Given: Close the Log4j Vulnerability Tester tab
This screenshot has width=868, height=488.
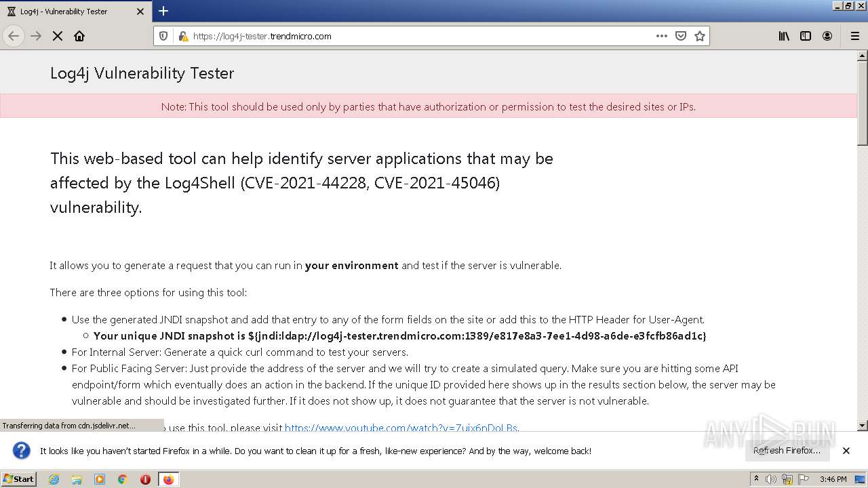Looking at the screenshot, I should (x=140, y=12).
